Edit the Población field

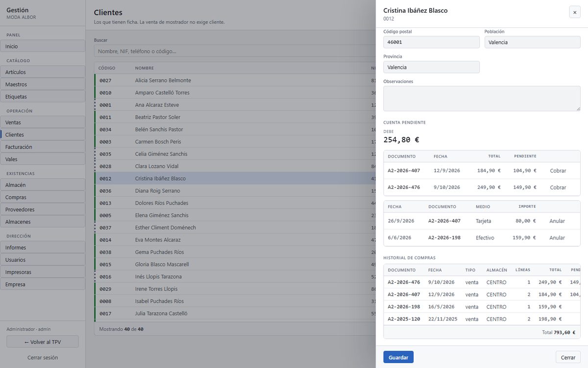(x=533, y=42)
